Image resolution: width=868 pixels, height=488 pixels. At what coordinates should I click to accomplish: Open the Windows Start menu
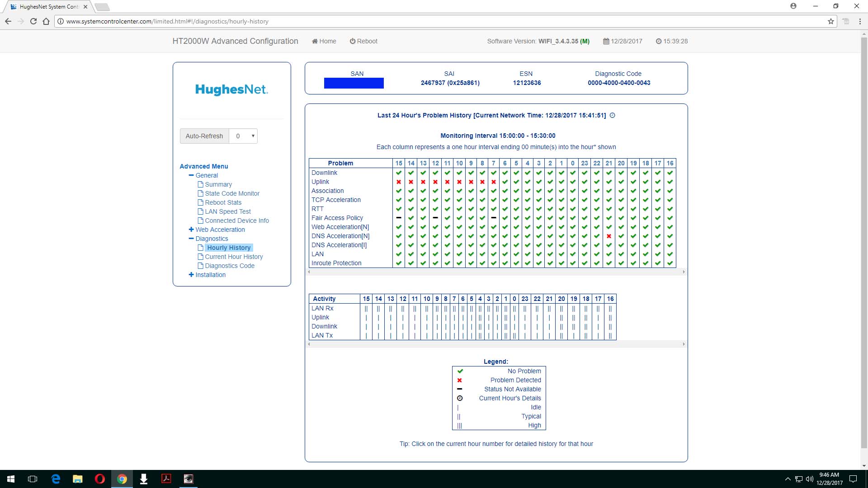click(x=11, y=479)
